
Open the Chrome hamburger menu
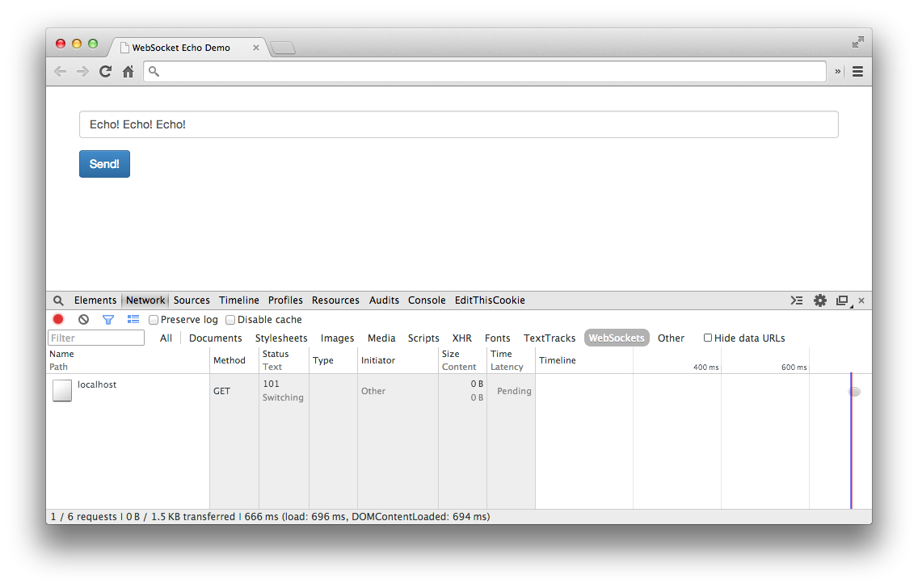(857, 71)
